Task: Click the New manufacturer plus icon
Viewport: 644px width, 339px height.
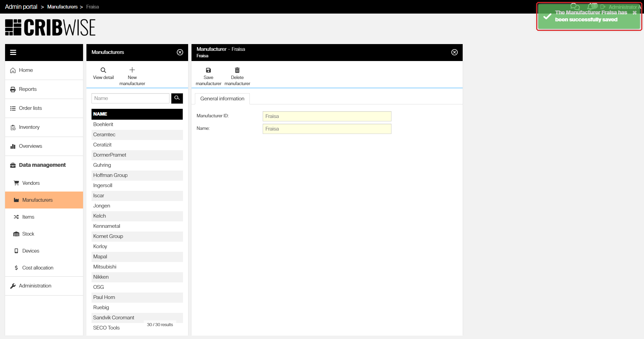Action: point(132,70)
